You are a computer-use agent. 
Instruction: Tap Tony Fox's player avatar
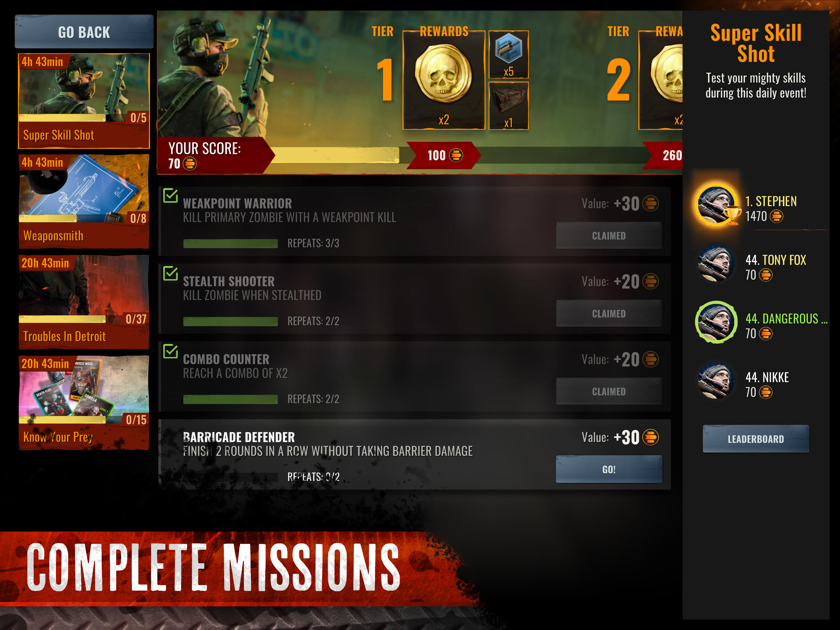point(716,264)
